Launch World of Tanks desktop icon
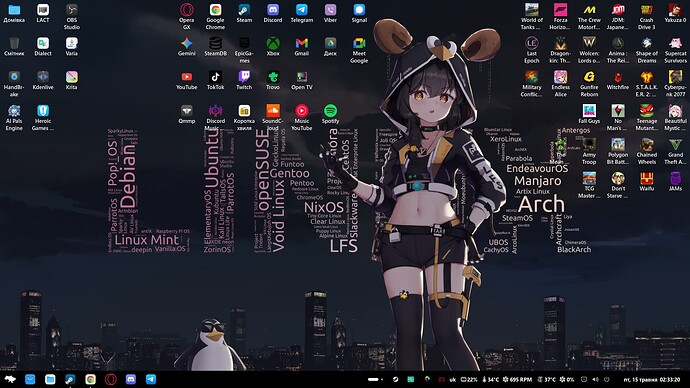Viewport: 690px width, 388px height. pyautogui.click(x=532, y=16)
